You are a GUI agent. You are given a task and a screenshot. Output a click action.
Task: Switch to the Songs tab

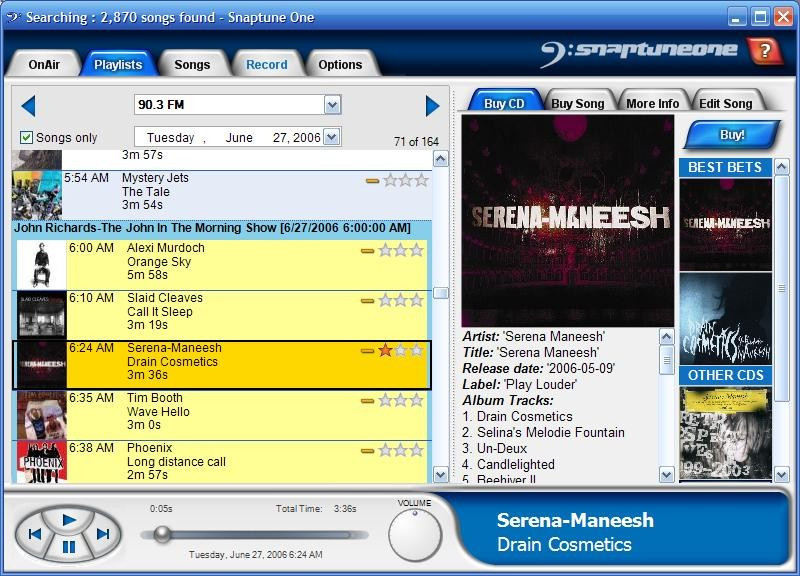point(192,64)
